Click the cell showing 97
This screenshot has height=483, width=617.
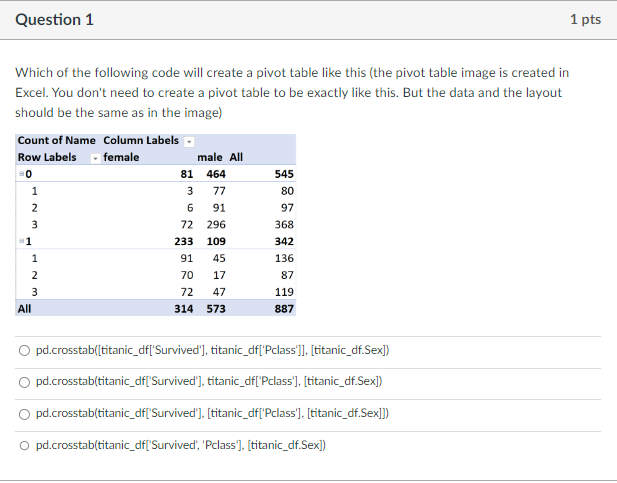coord(287,208)
